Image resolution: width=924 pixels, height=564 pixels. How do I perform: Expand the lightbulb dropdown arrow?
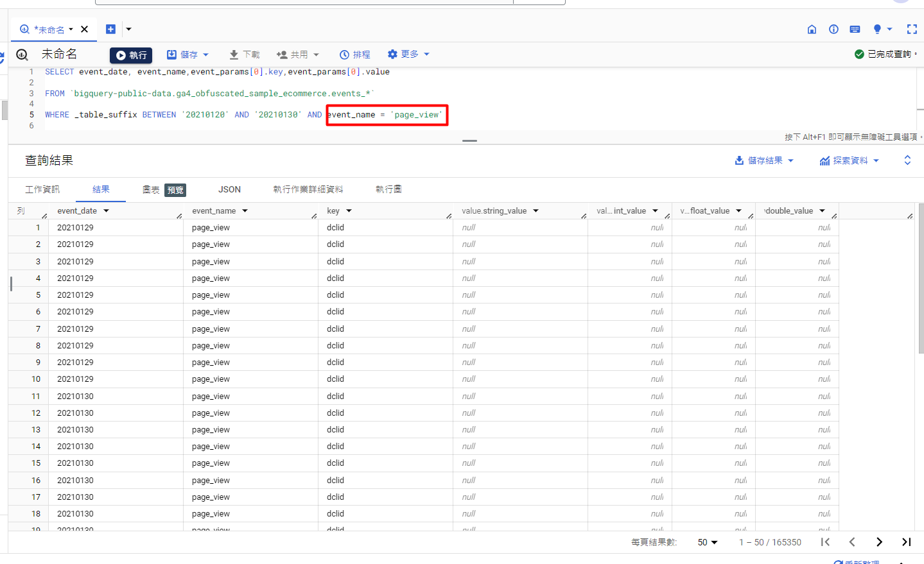(x=889, y=29)
